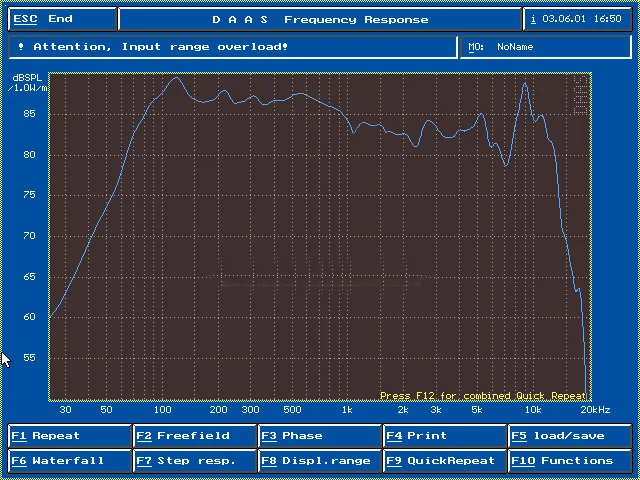Click the 500 frequency axis label
The height and width of the screenshot is (480, 640).
click(292, 409)
